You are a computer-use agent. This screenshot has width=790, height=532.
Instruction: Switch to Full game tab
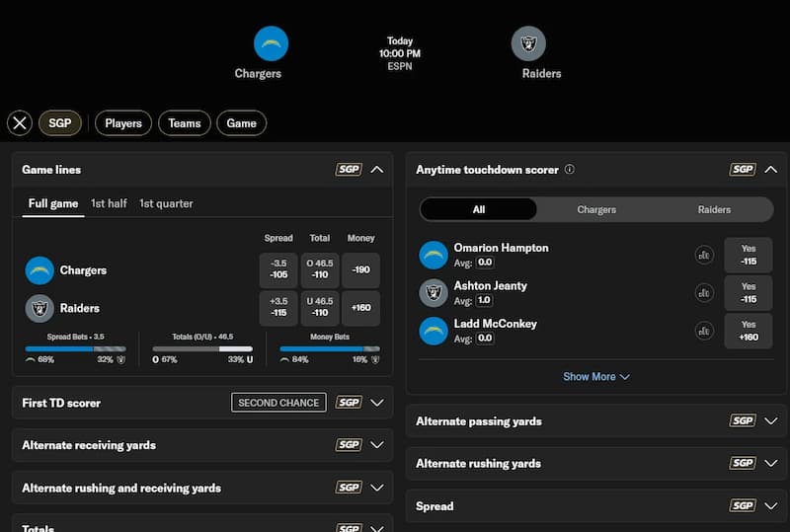tap(53, 203)
